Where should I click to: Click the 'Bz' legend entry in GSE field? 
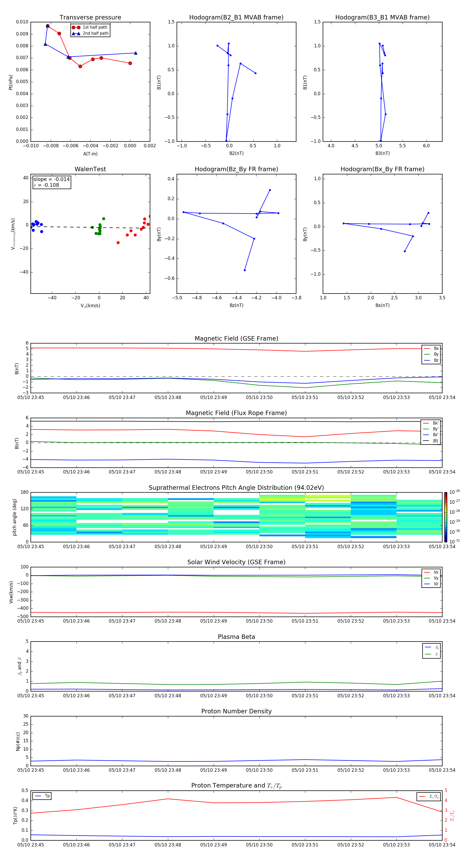point(431,360)
